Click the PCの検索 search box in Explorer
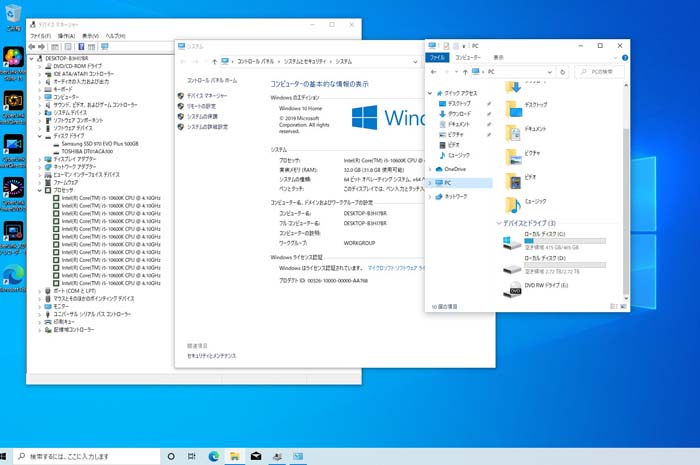The image size is (700, 465). click(x=600, y=72)
